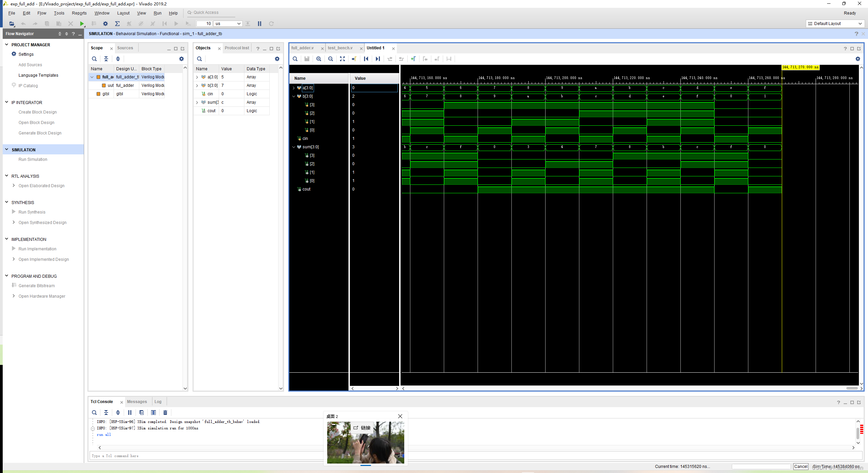Click the Run Simulation link in Flow Navigator
This screenshot has width=868, height=473.
pyautogui.click(x=32, y=159)
